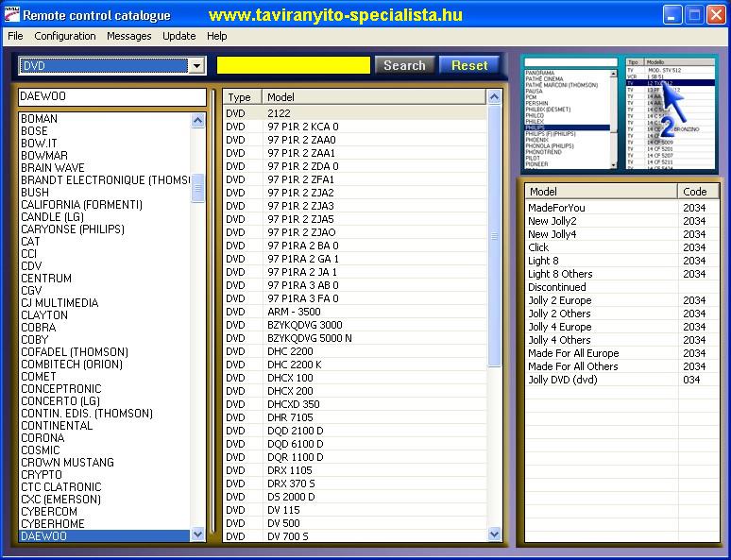Select model 97 P1RA 3 FA 0
This screenshot has width=731, height=560.
(x=355, y=298)
